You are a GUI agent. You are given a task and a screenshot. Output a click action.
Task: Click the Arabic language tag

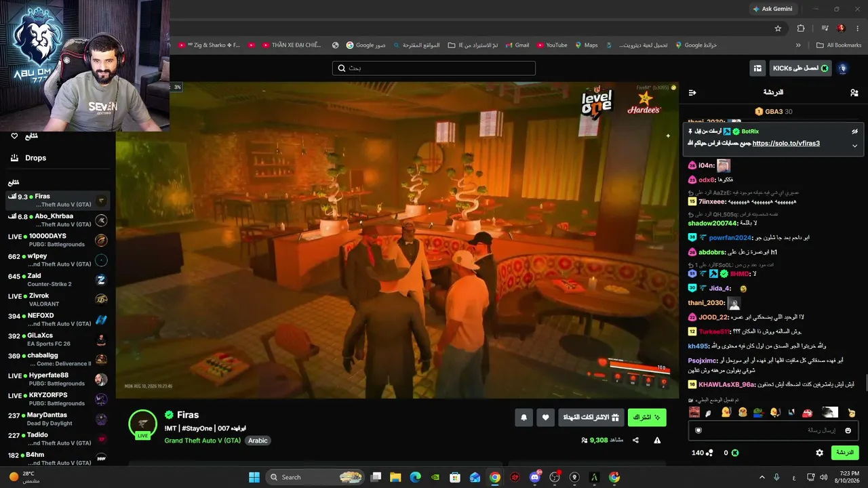258,441
